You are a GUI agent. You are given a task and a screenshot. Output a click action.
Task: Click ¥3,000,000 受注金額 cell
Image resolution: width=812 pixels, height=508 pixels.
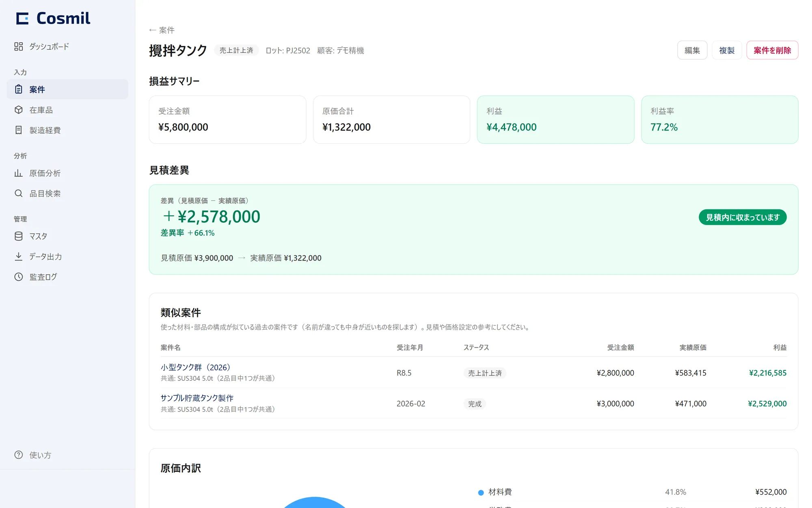[x=615, y=404]
